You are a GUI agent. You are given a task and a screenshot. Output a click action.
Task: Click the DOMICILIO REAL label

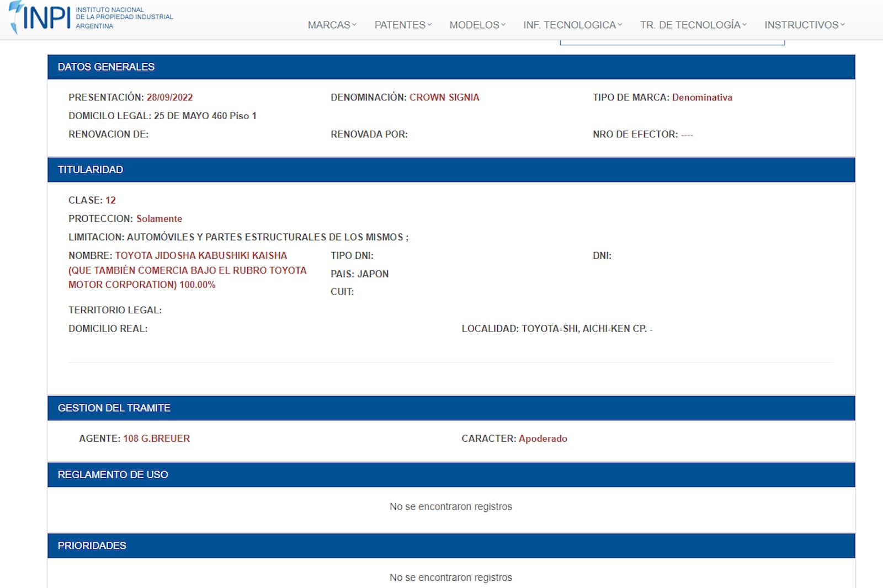108,328
